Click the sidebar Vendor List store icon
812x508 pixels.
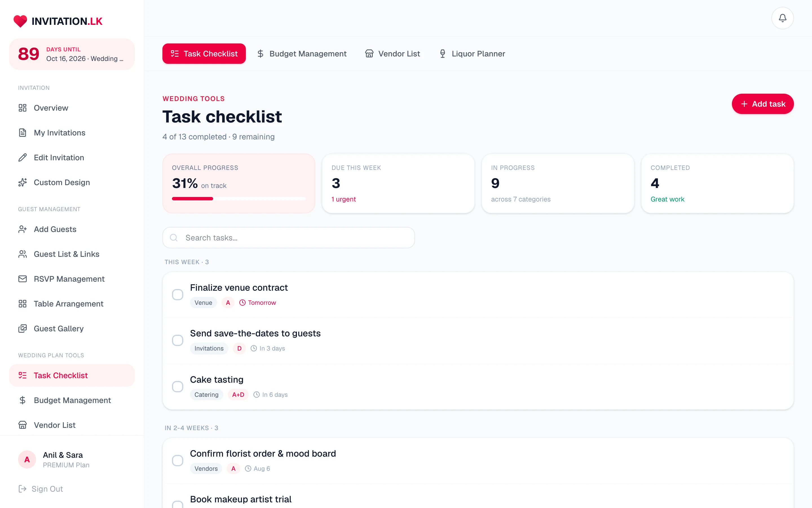[23, 425]
